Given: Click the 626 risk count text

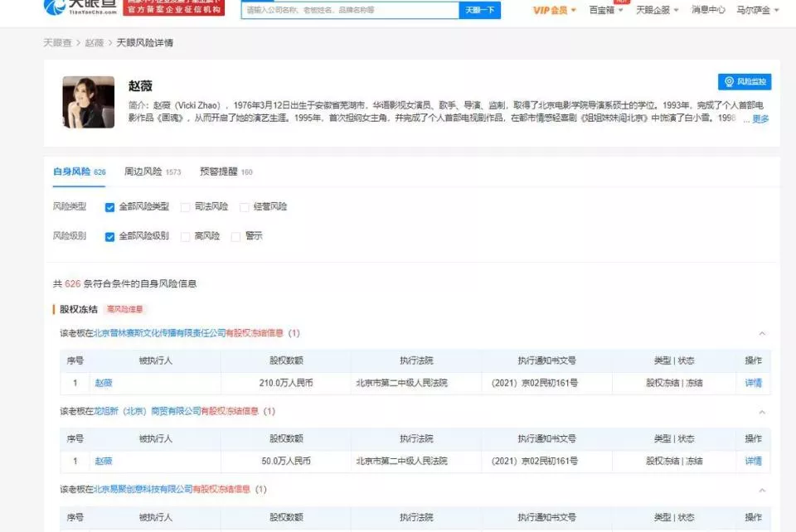Looking at the screenshot, I should [73, 284].
